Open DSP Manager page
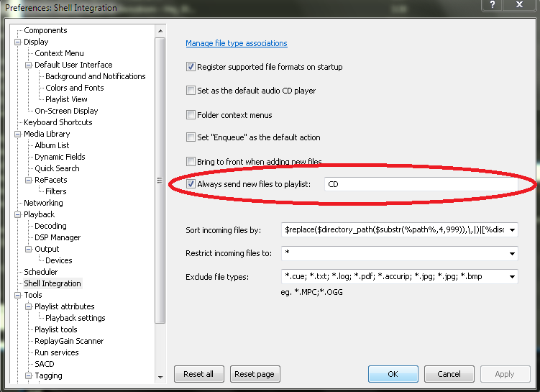The width and height of the screenshot is (540, 392). pyautogui.click(x=58, y=237)
